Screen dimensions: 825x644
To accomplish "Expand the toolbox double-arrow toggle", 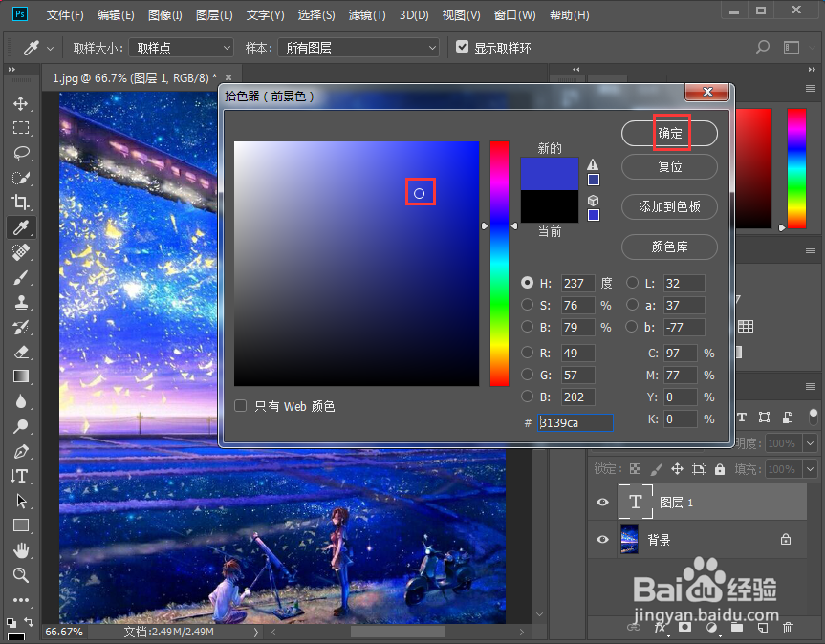I will click(x=11, y=70).
